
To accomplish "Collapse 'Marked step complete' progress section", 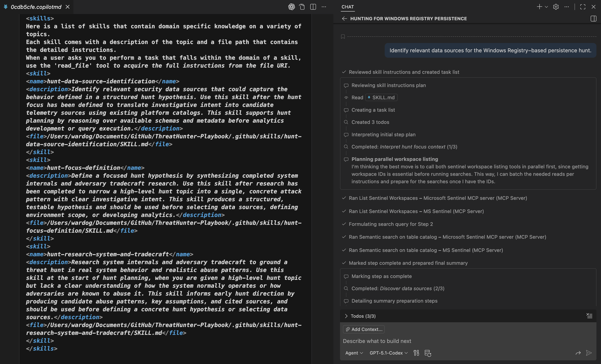I will 408,263.
